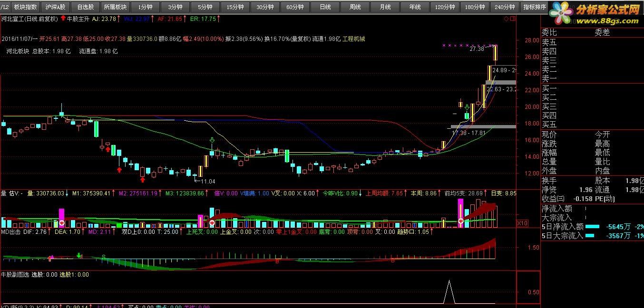Select the 120分钟 chart period
This screenshot has height=308, width=644.
445,7
